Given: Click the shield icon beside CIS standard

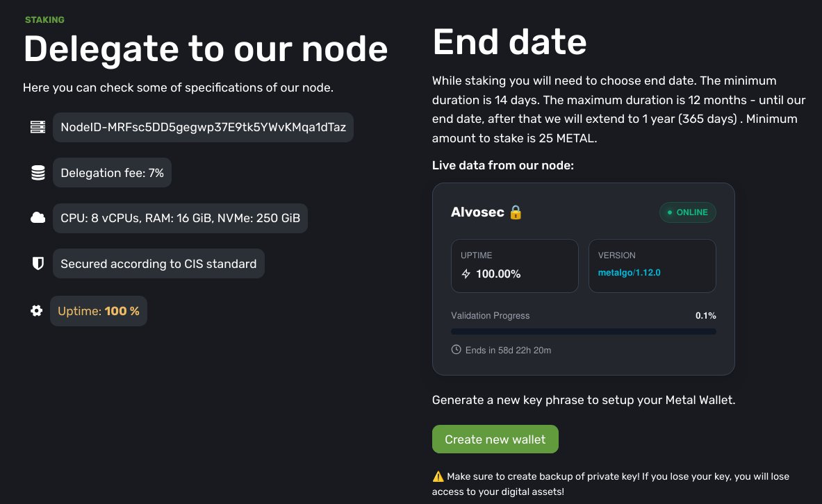Looking at the screenshot, I should [38, 264].
